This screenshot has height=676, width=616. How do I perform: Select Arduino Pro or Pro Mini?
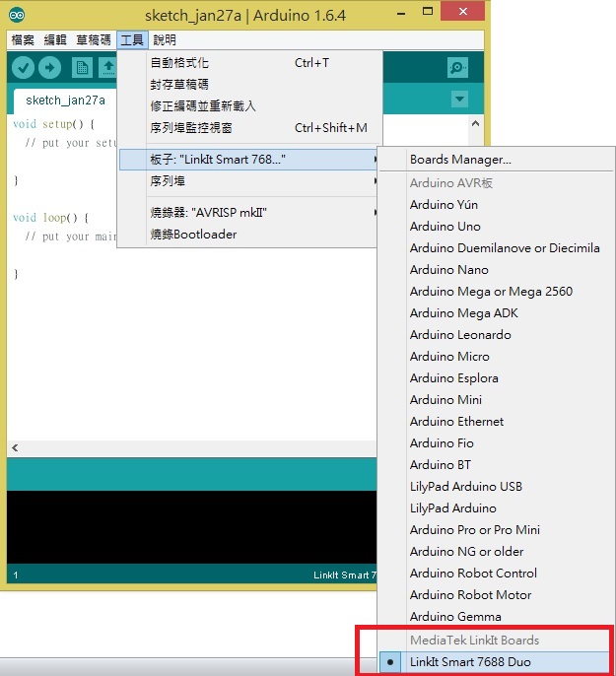(496, 530)
